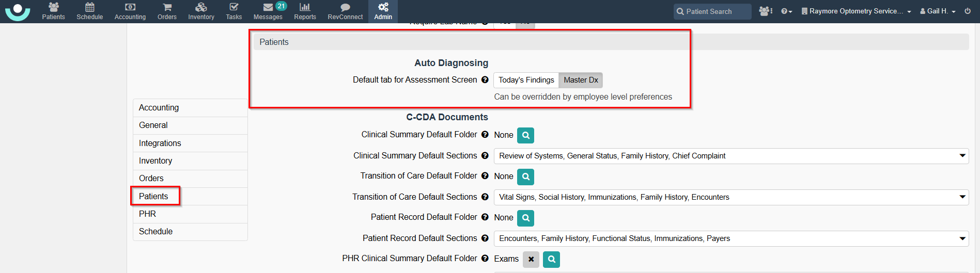Open Gail H. user menu
This screenshot has height=273, width=980.
point(938,11)
